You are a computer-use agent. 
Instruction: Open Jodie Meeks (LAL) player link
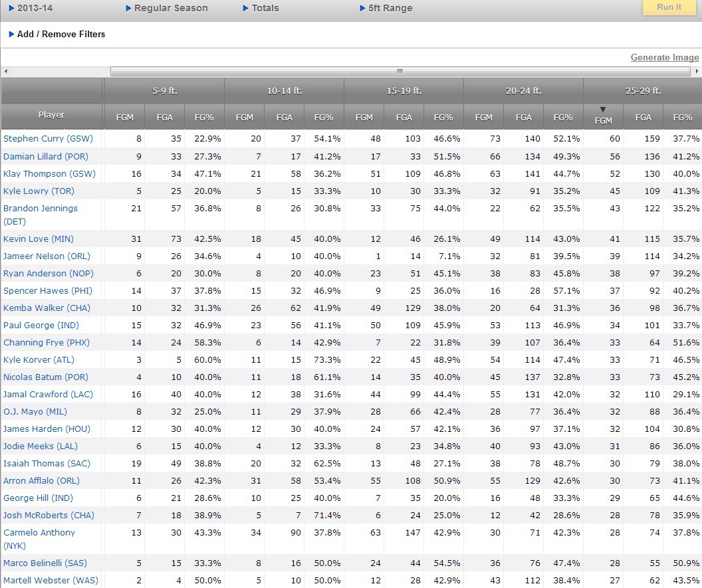[41, 446]
